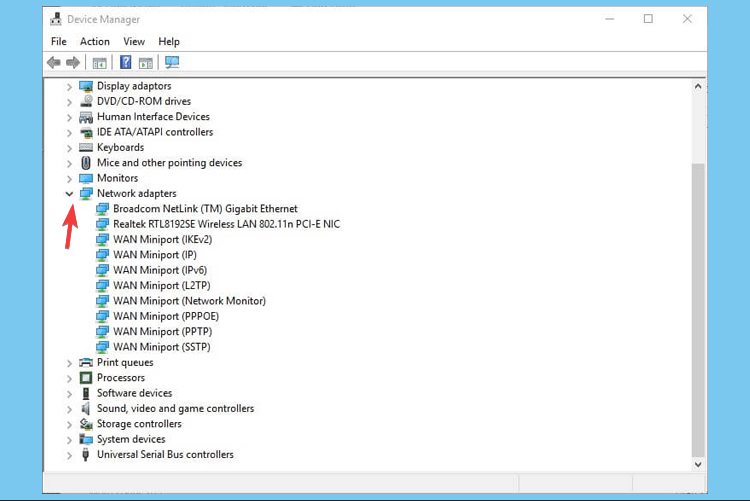The width and height of the screenshot is (750, 501).
Task: Click the Broadcom NetLink adapter icon
Action: pos(102,209)
